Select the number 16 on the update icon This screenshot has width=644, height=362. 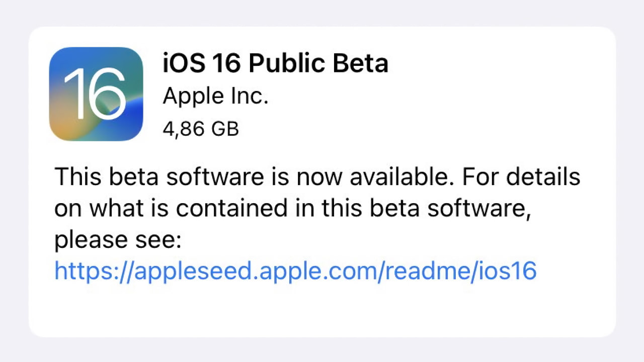pos(96,96)
